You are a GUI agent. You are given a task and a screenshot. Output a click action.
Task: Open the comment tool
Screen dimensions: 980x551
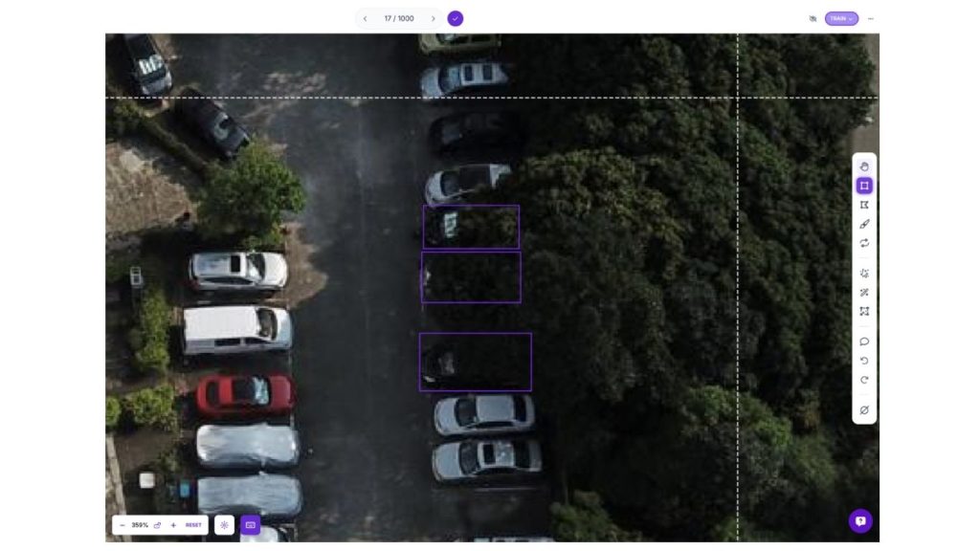pos(864,342)
